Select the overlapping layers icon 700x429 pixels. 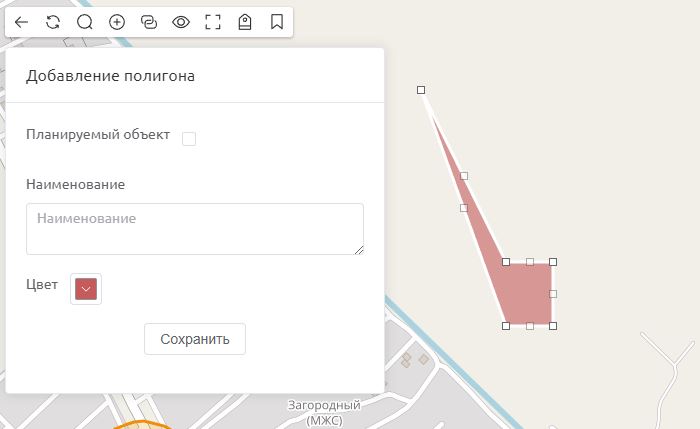(149, 22)
